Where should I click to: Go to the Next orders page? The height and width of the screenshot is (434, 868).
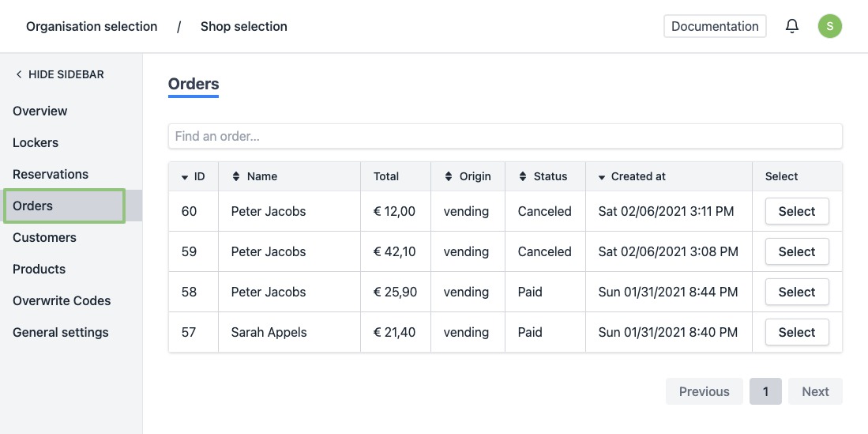[815, 391]
